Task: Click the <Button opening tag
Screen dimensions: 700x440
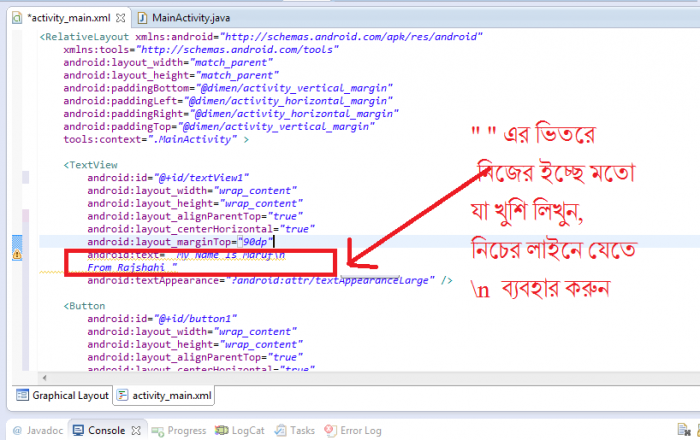Action: click(84, 306)
